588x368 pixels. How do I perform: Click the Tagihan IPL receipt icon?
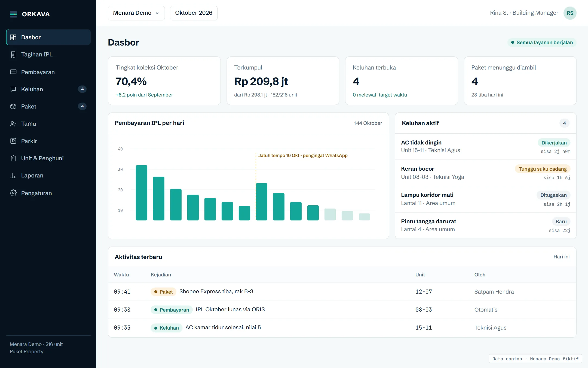tap(13, 55)
